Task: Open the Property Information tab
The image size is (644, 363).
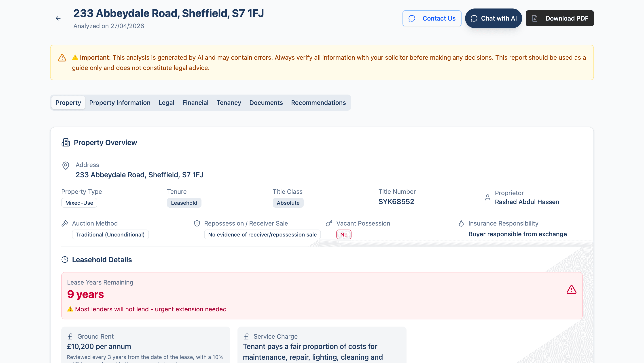Action: (x=120, y=103)
